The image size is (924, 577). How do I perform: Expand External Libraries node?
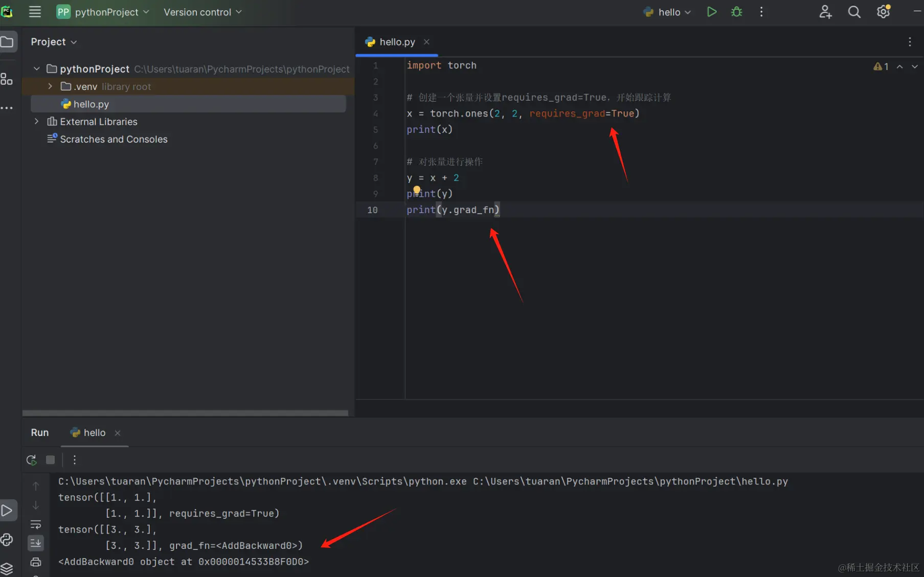click(37, 122)
